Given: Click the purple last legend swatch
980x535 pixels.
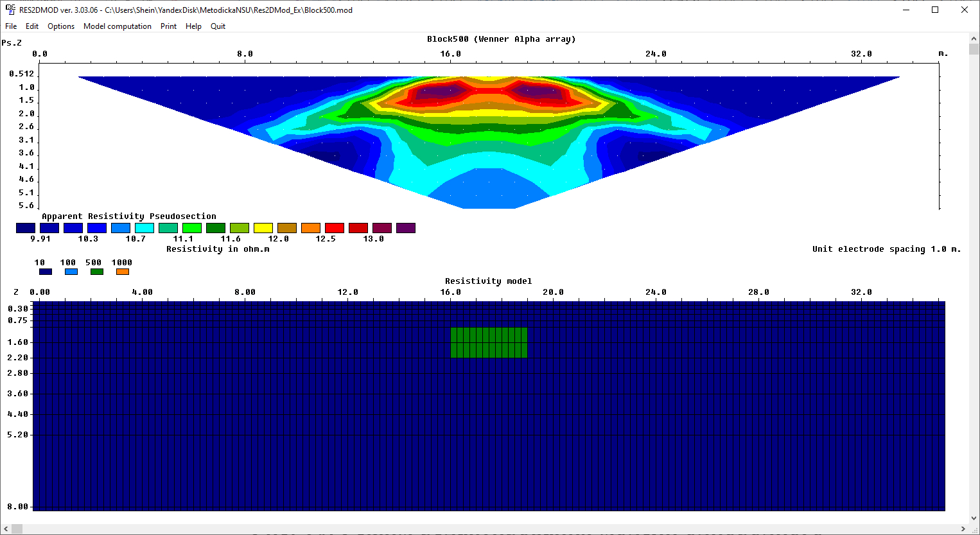Looking at the screenshot, I should 406,228.
